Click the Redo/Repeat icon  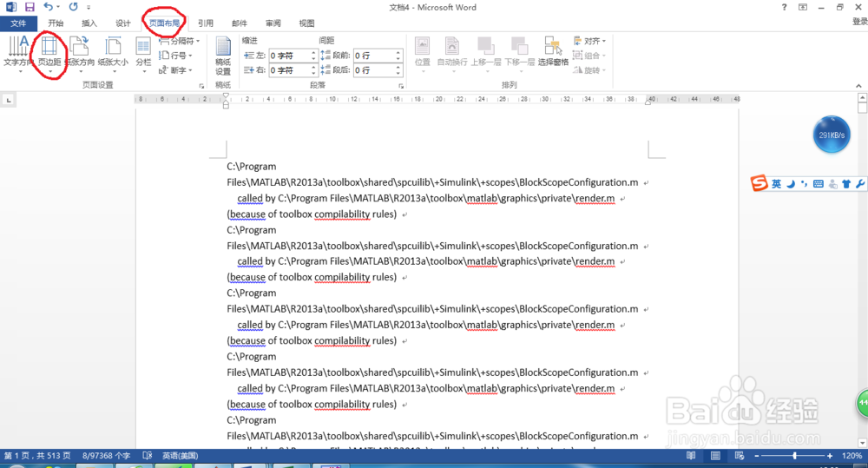73,7
